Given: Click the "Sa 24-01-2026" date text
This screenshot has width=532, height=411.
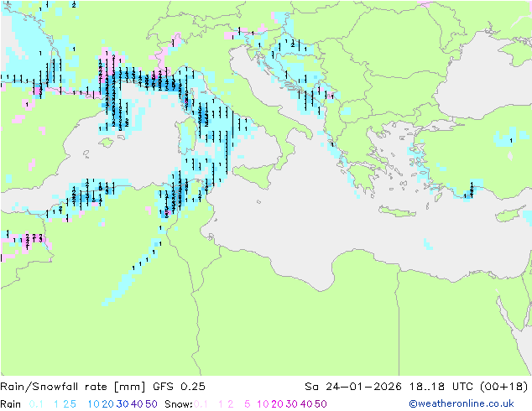Looking at the screenshot, I should coord(353,387).
